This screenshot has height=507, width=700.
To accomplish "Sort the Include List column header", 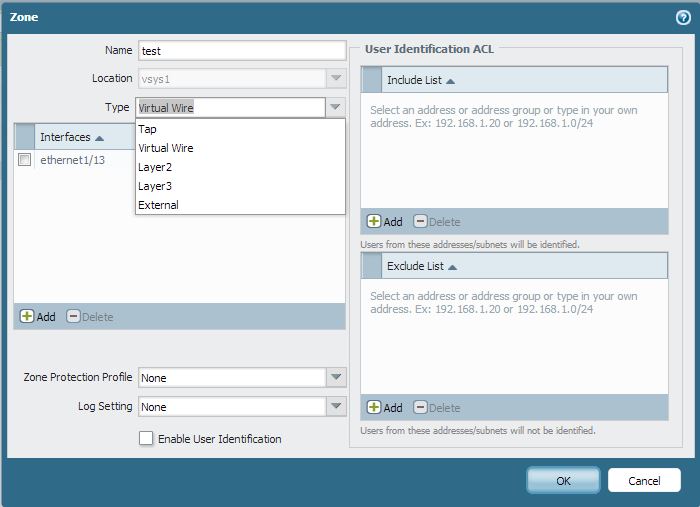I will tap(421, 80).
